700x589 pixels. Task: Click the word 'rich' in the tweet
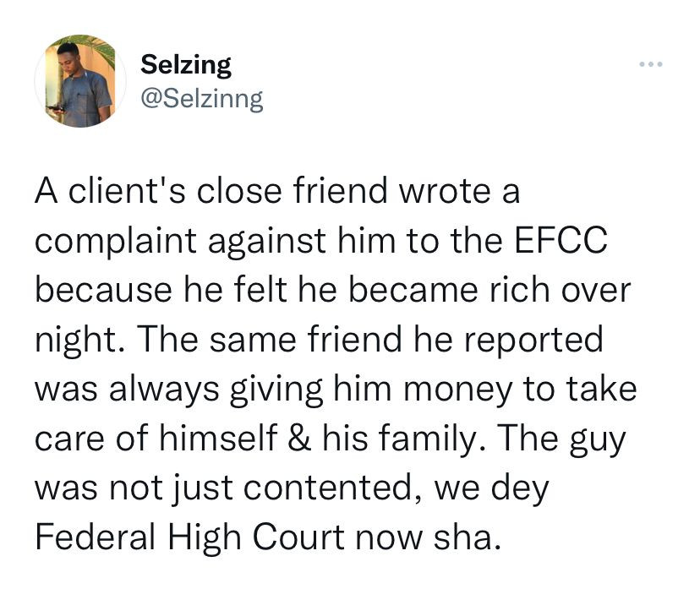coord(519,290)
